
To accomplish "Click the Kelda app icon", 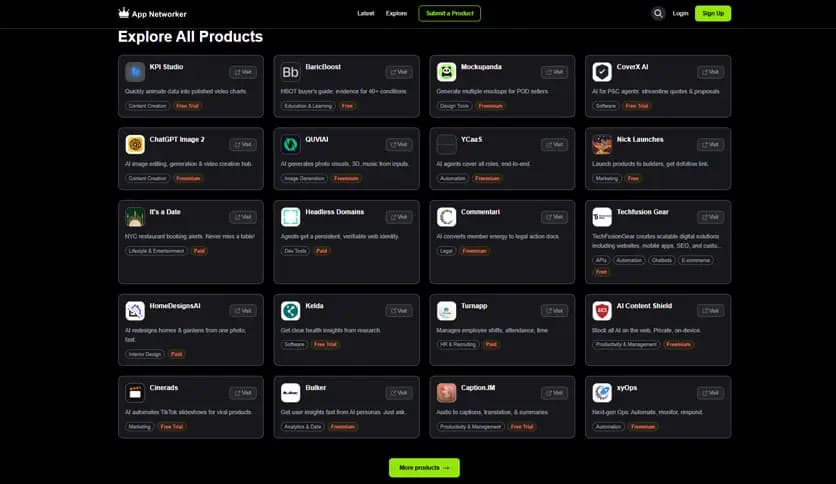I will click(x=291, y=310).
